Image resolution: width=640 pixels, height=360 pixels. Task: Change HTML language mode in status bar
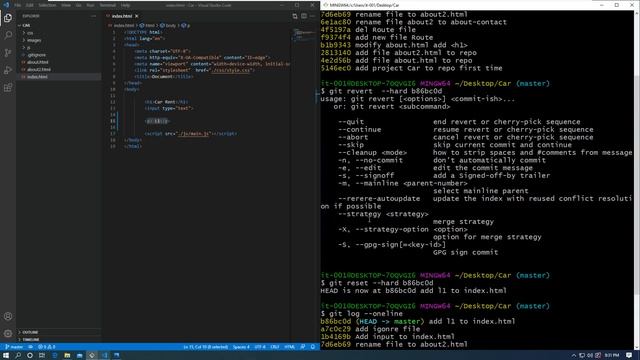point(289,347)
